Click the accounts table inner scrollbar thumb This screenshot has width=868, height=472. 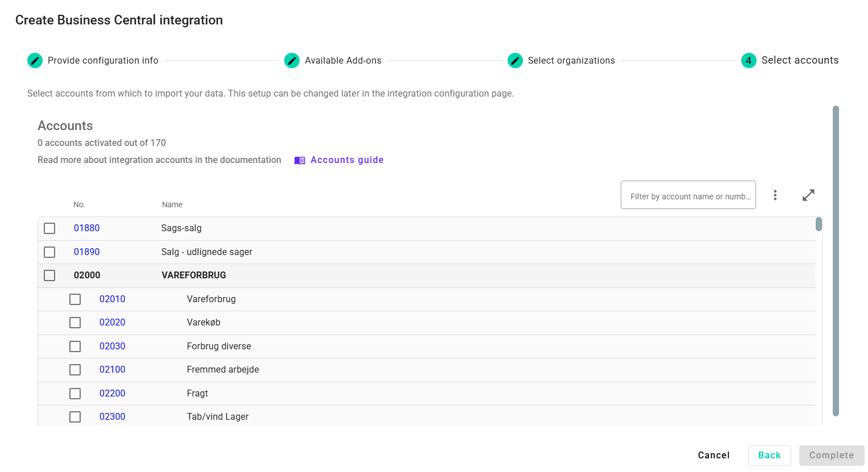click(x=819, y=224)
